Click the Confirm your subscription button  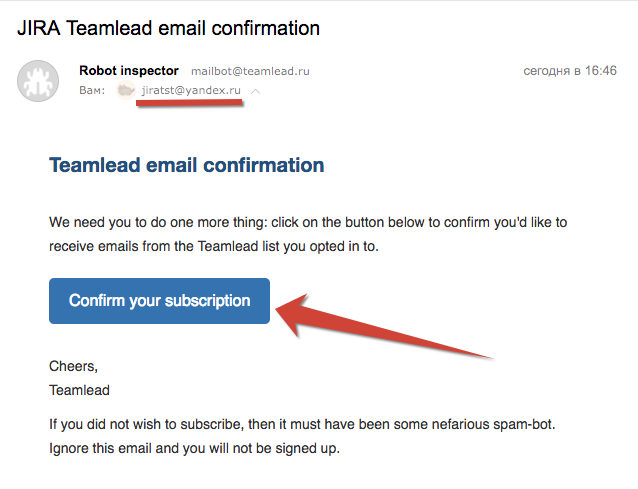[x=159, y=301]
